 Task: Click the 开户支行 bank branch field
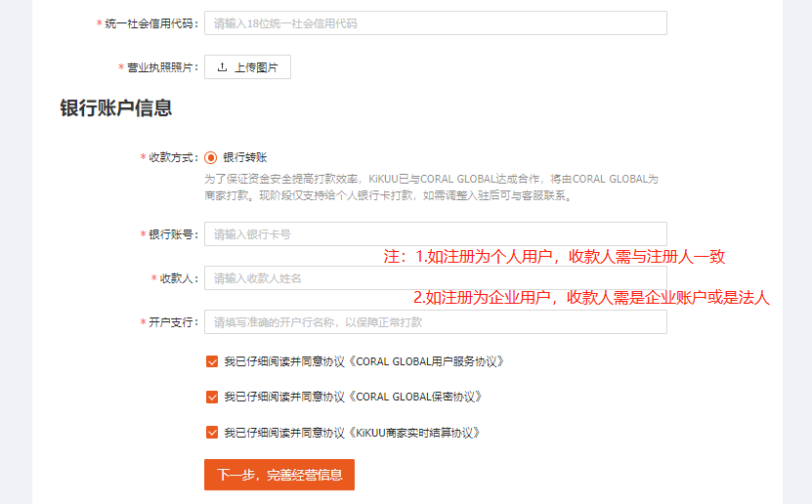pyautogui.click(x=436, y=322)
